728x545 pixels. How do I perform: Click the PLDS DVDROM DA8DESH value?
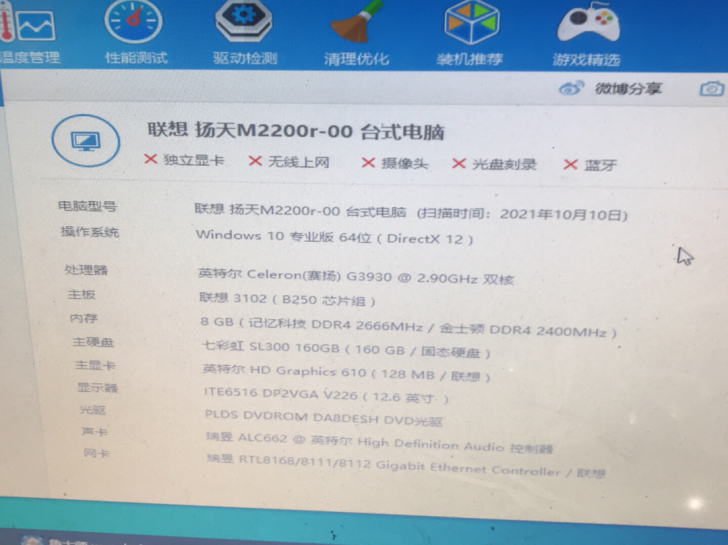point(324,417)
